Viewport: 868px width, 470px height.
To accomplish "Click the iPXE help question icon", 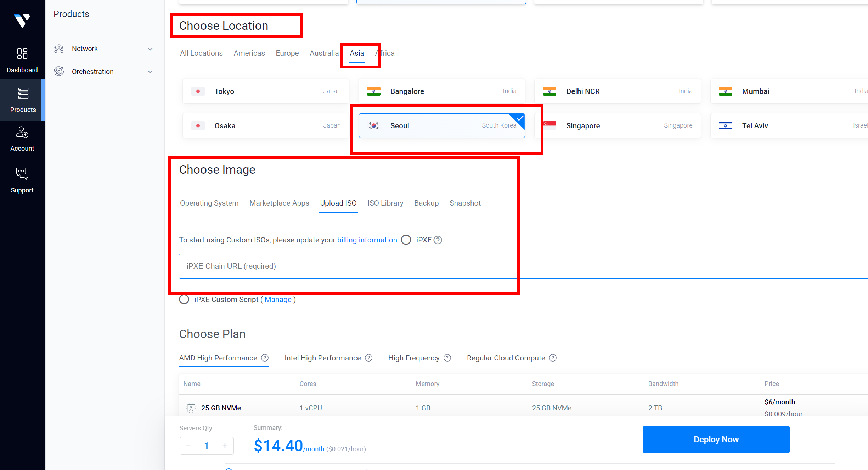I will 438,240.
